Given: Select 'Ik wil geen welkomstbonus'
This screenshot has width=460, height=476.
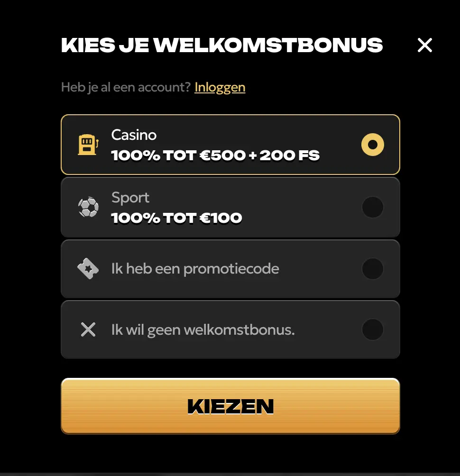Looking at the screenshot, I should click(230, 330).
